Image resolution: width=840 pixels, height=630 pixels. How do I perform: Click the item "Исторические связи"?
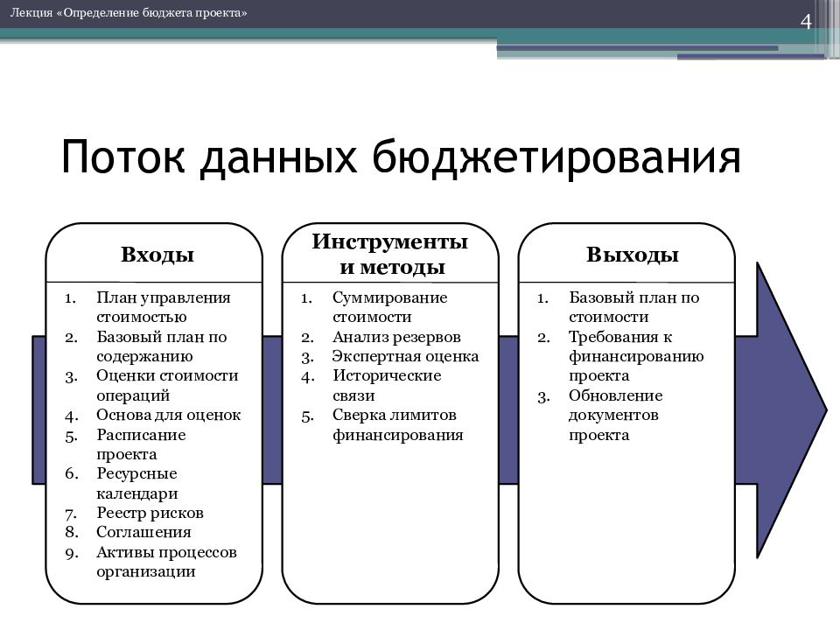[x=387, y=386]
